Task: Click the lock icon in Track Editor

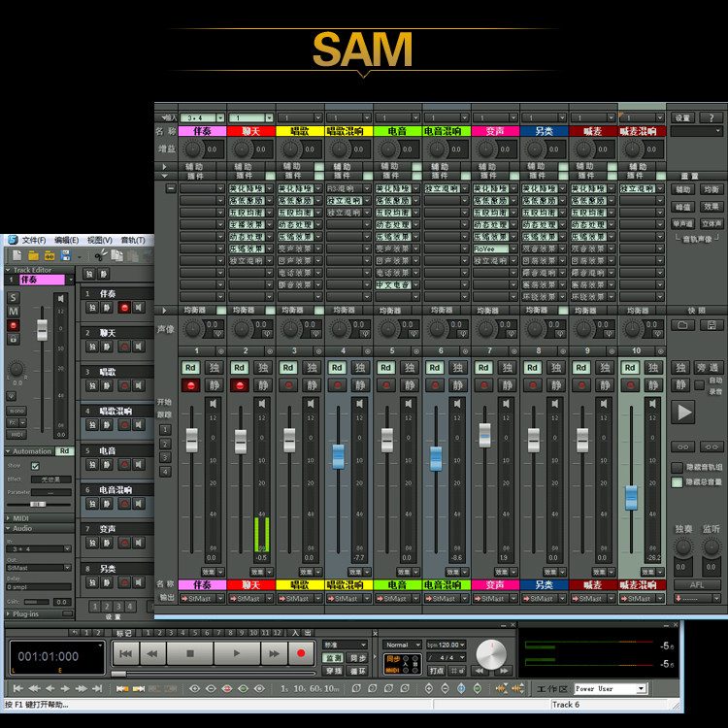Action: pyautogui.click(x=13, y=339)
